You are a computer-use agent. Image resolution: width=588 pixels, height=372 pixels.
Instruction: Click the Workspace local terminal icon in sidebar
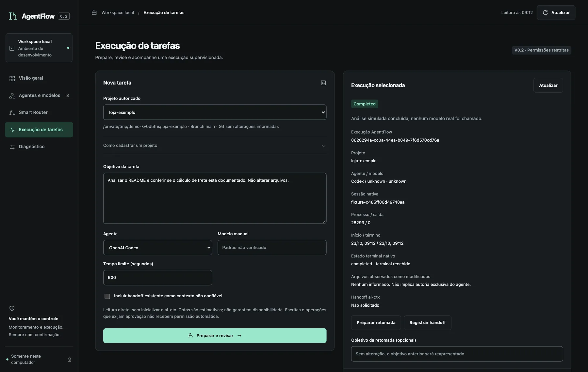tap(12, 48)
